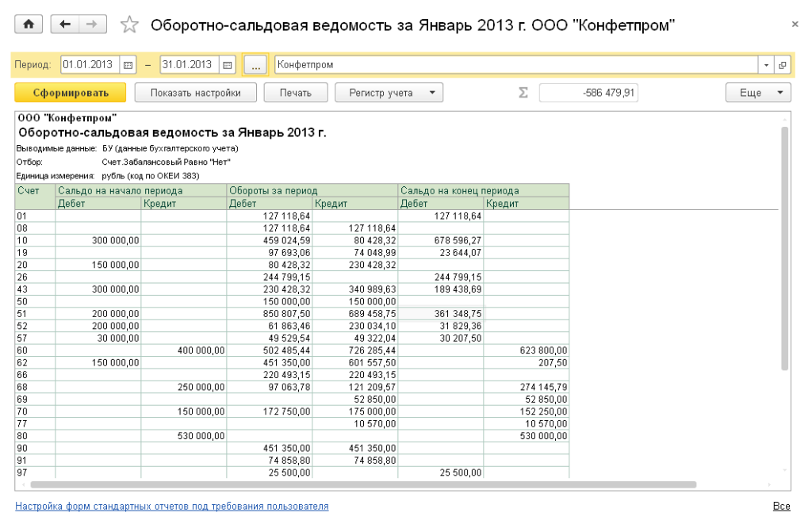
Task: Click Показать настройки button
Action: tap(195, 93)
